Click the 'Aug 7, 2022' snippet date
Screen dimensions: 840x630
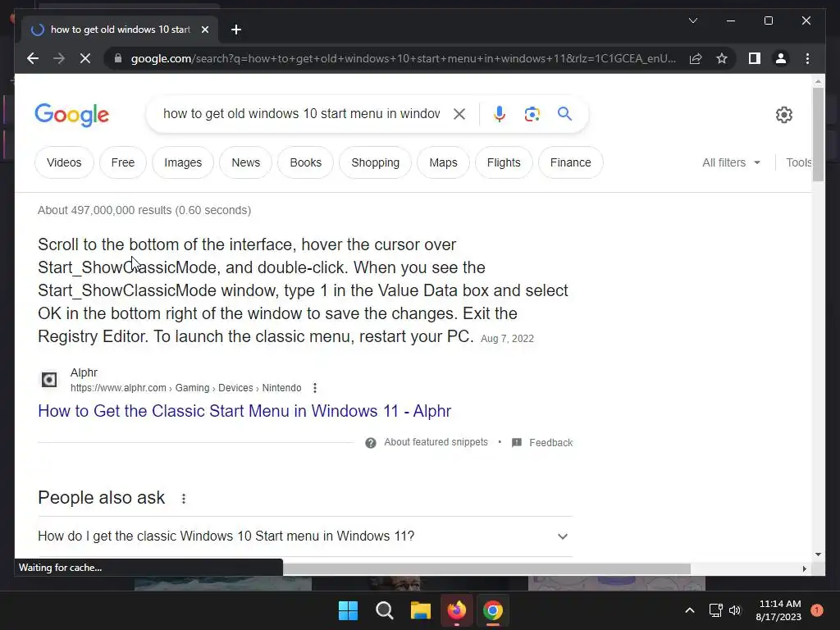click(x=507, y=339)
